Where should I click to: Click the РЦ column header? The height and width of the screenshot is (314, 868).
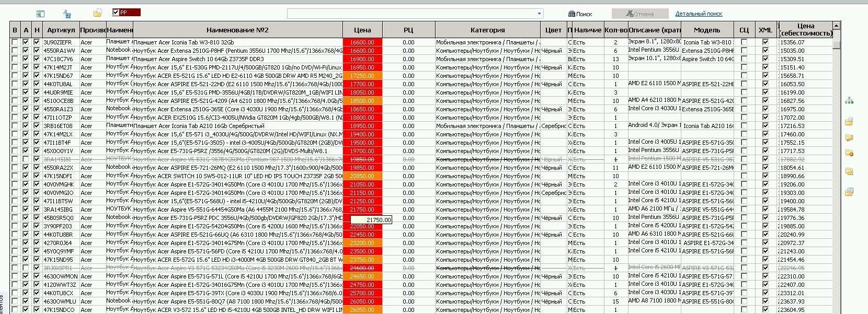point(408,30)
